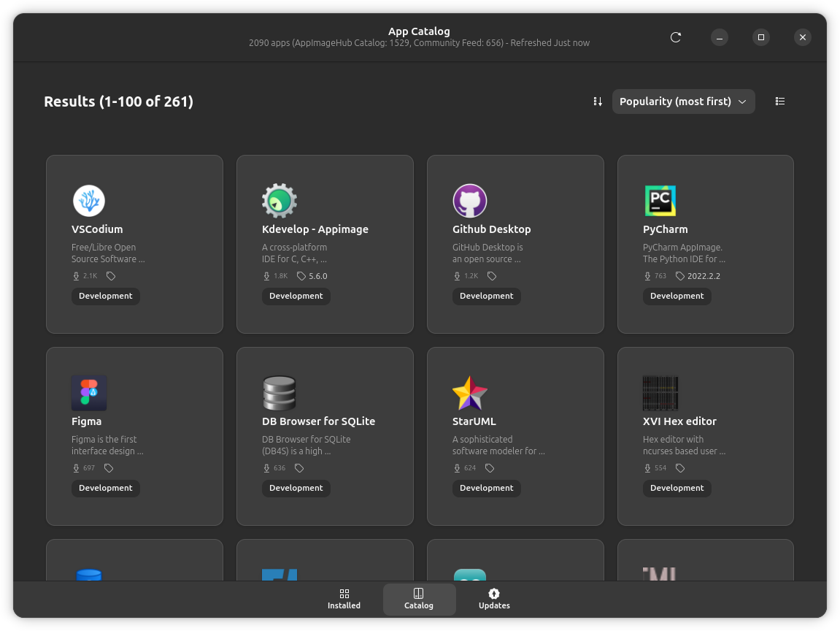Screen dimensions: 840x631
Task: Toggle sort direction icon next to Popularity
Action: click(598, 102)
